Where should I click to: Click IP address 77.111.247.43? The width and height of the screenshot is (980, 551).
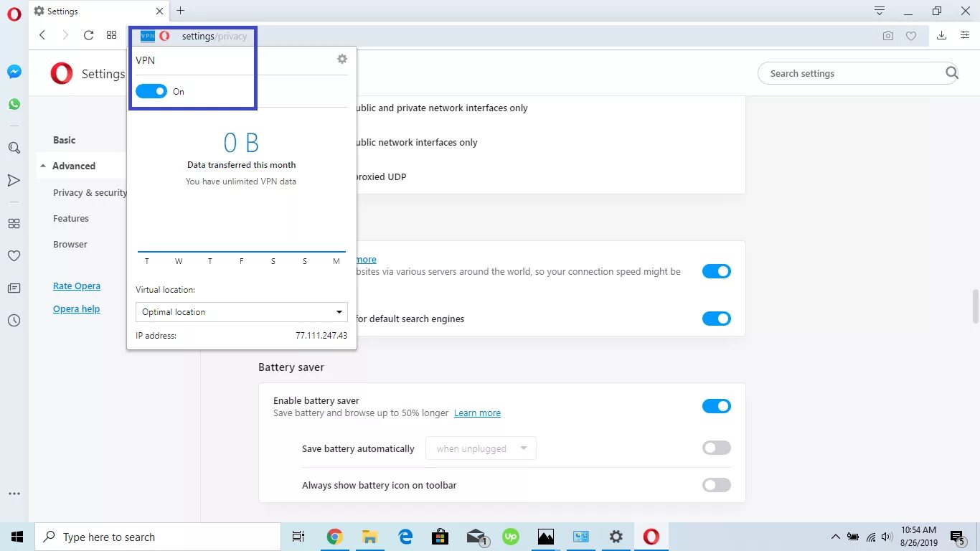[321, 335]
